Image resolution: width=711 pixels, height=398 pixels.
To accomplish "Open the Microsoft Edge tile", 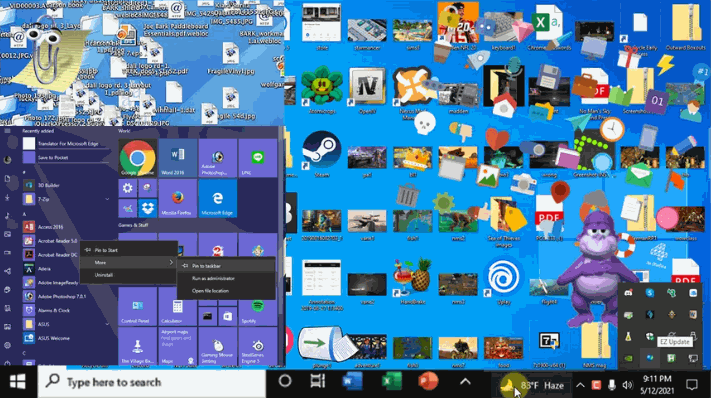I will pos(217,198).
